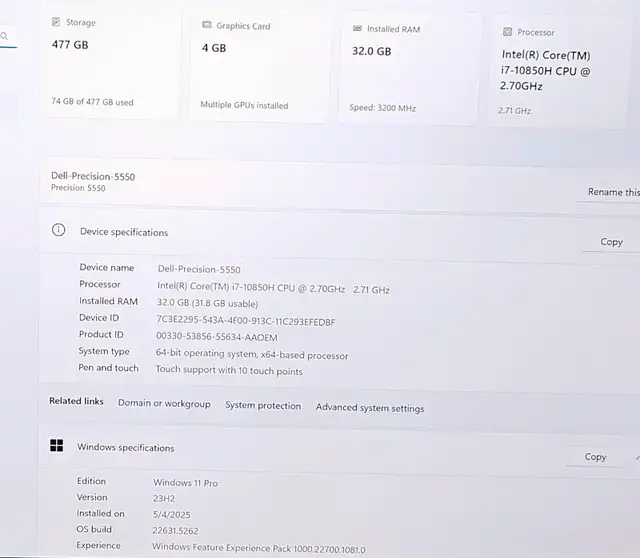Click the Processor chip icon
The image size is (640, 558).
click(x=507, y=31)
